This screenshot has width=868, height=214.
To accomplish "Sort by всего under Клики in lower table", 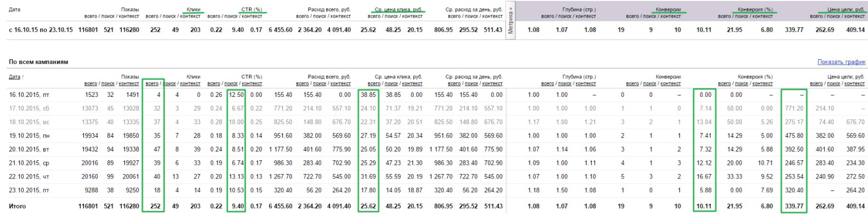I will click(x=152, y=84).
